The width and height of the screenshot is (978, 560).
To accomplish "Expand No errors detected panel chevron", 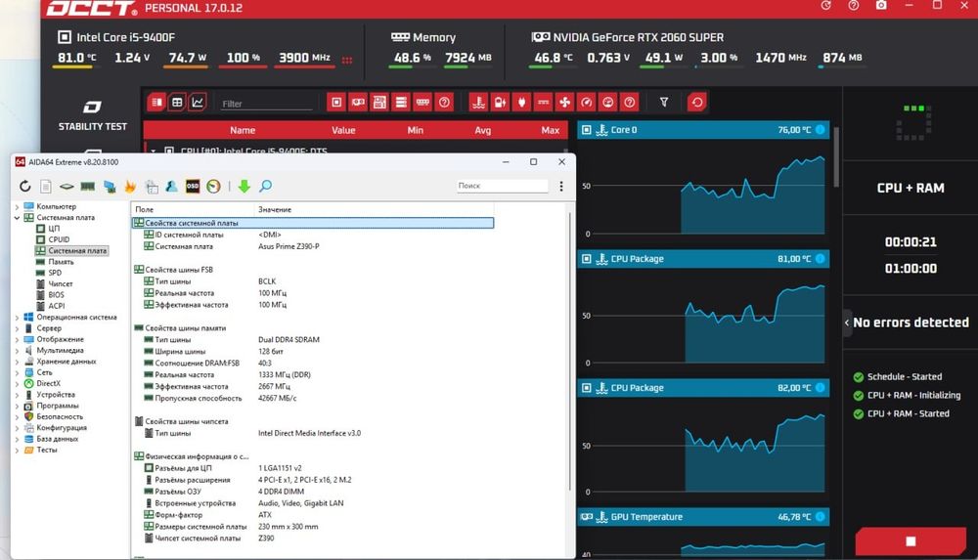I will pos(847,323).
